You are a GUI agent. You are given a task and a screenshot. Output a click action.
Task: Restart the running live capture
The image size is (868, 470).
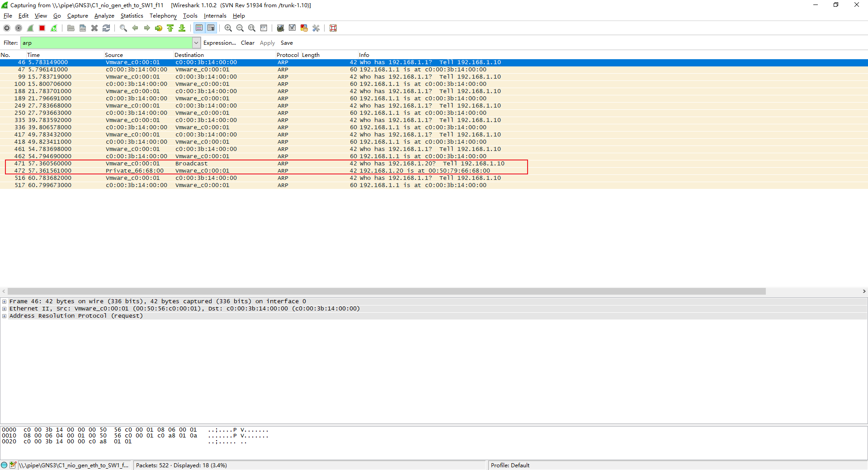tap(54, 28)
